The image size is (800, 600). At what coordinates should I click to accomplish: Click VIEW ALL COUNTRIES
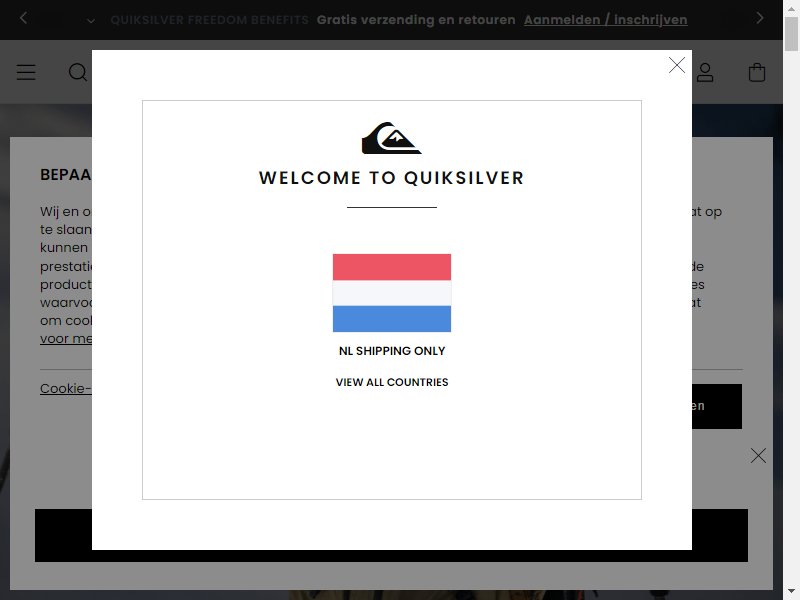coord(392,382)
